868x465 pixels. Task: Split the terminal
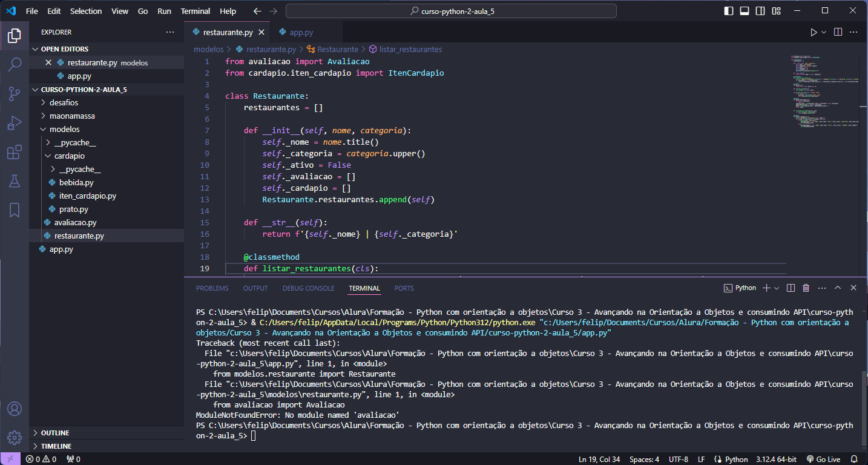click(791, 288)
